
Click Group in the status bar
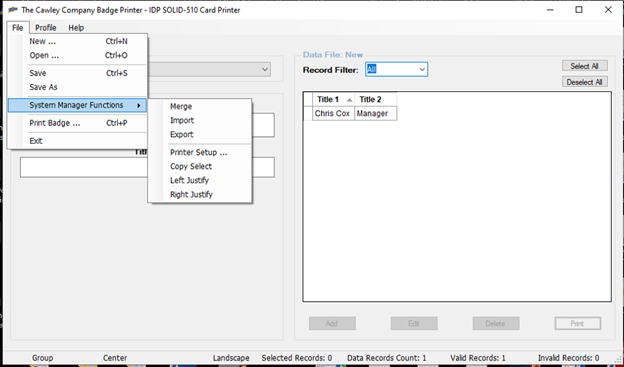point(43,358)
